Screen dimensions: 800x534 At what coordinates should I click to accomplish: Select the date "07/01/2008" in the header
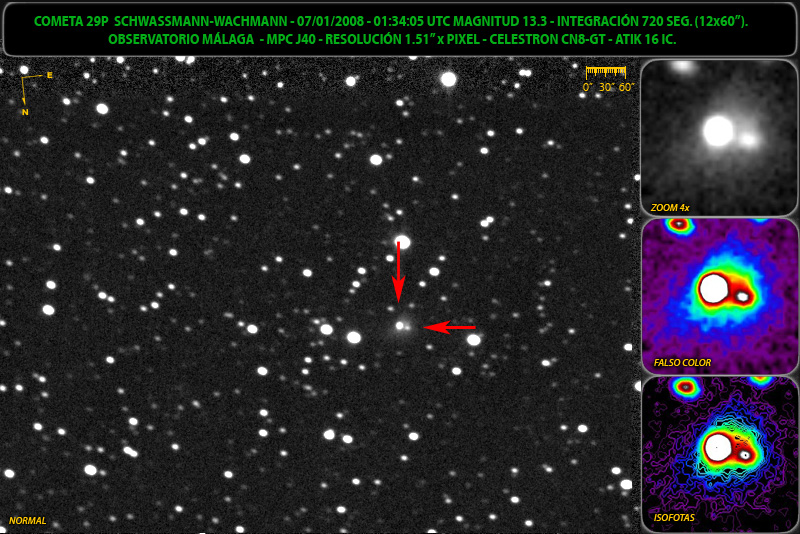point(331,21)
